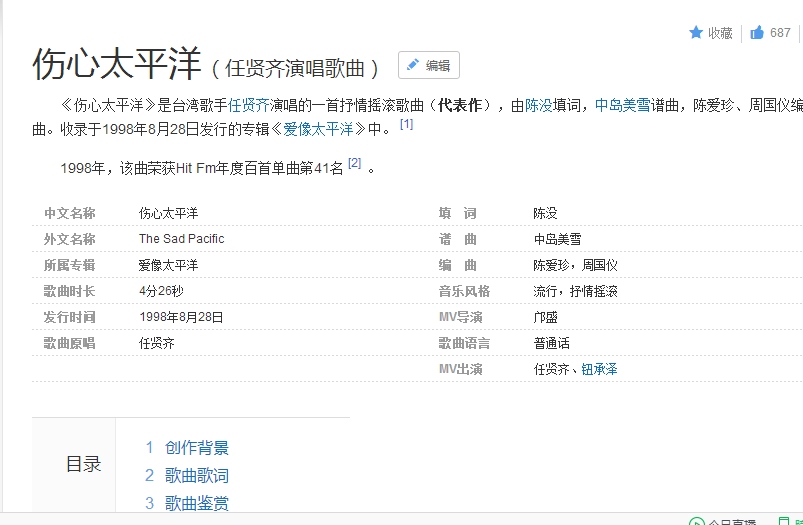Click the 发行时间 field label
The height and width of the screenshot is (525, 803).
pyautogui.click(x=69, y=317)
